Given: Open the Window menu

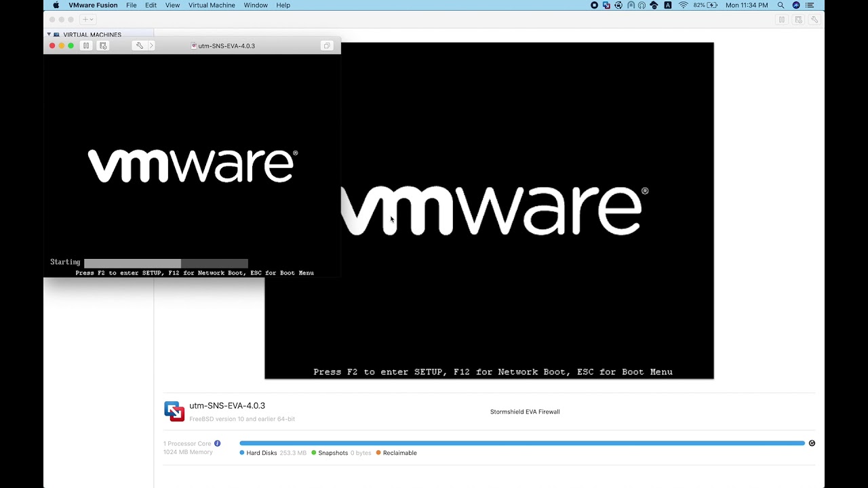Looking at the screenshot, I should point(256,5).
